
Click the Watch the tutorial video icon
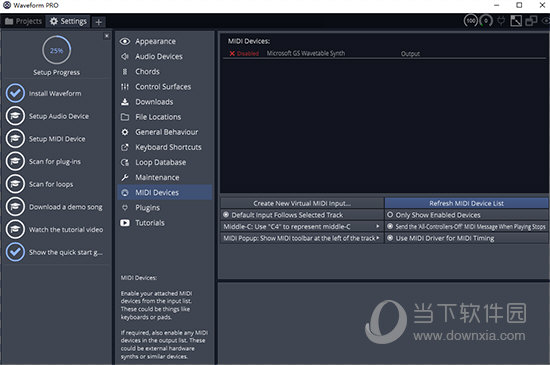click(15, 229)
